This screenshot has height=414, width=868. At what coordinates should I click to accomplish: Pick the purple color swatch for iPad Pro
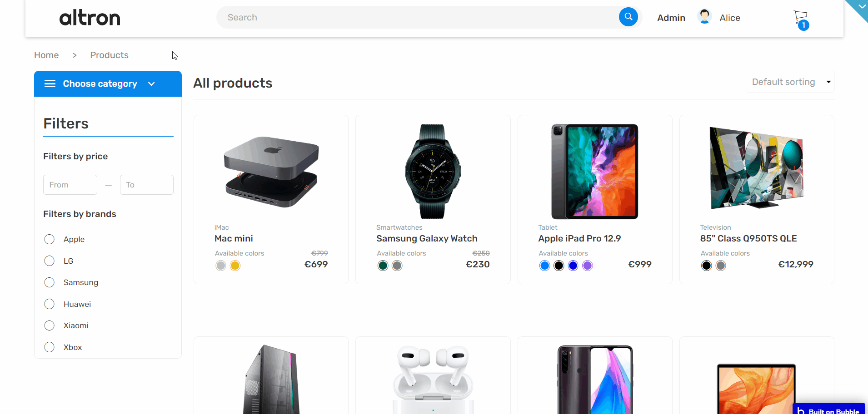pos(587,266)
